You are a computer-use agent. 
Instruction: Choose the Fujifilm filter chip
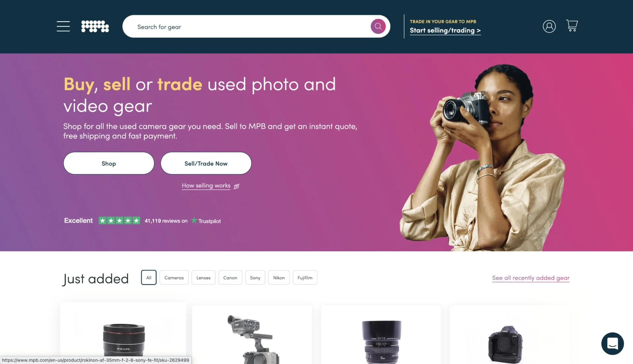(305, 278)
